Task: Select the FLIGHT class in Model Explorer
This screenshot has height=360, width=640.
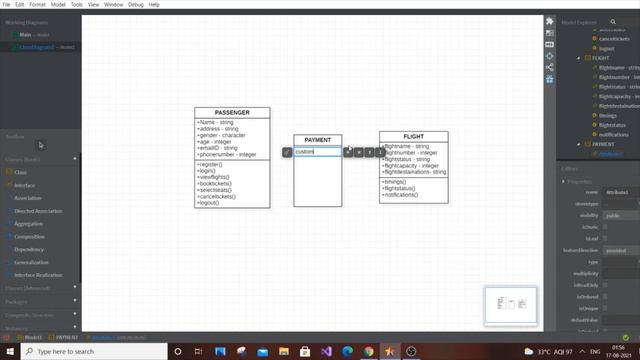Action: (x=600, y=58)
